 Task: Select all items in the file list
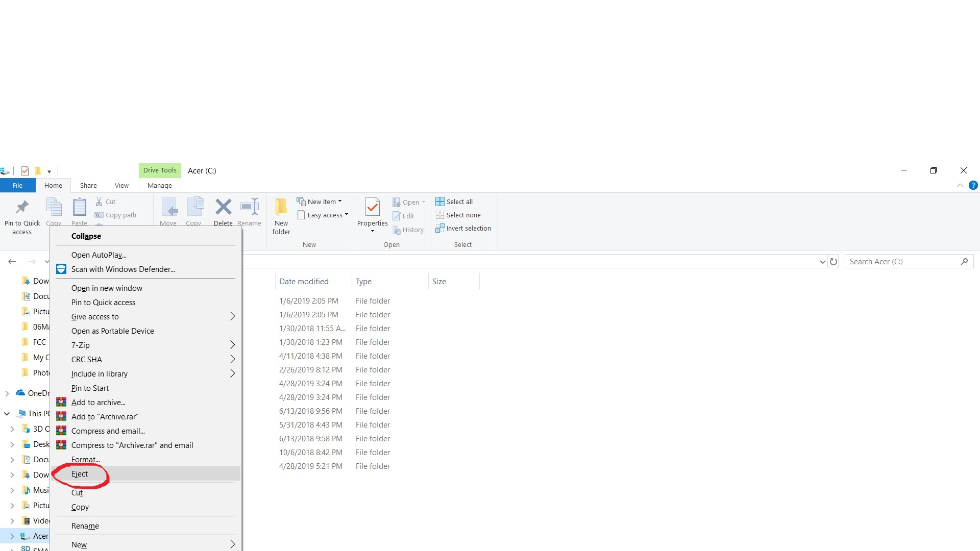click(455, 202)
